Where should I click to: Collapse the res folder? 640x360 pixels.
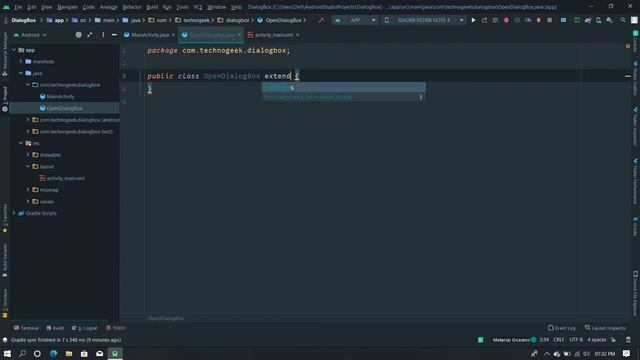pyautogui.click(x=21, y=143)
